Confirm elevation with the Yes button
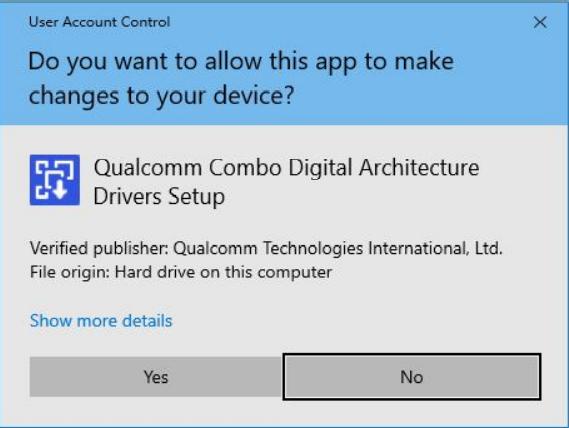The width and height of the screenshot is (569, 428). (x=156, y=376)
